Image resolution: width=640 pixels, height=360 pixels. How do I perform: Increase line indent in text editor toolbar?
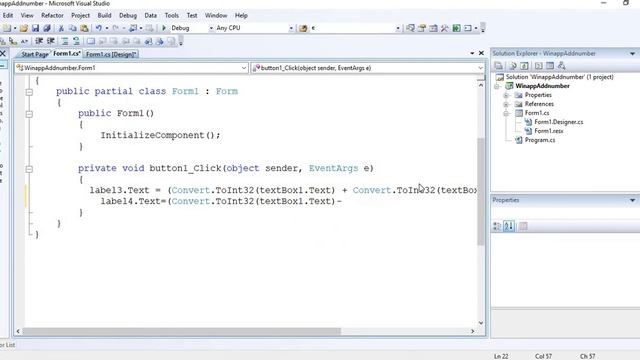(x=50, y=41)
